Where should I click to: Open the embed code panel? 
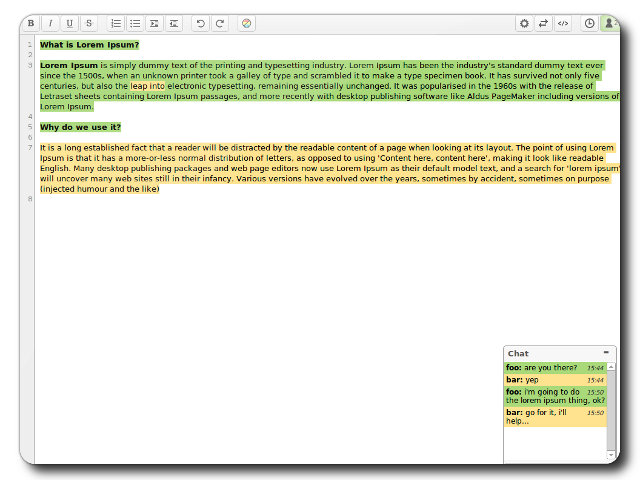563,23
